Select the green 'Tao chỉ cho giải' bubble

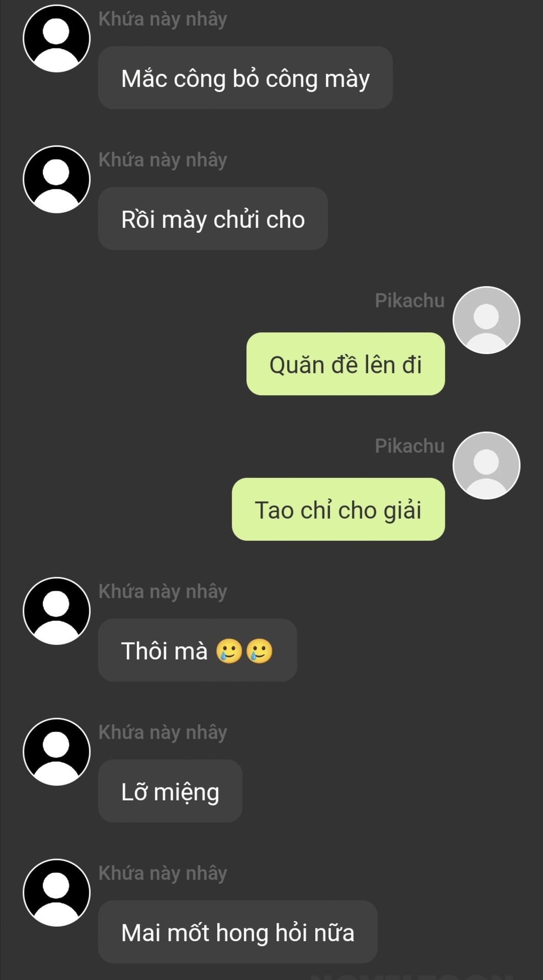(338, 509)
